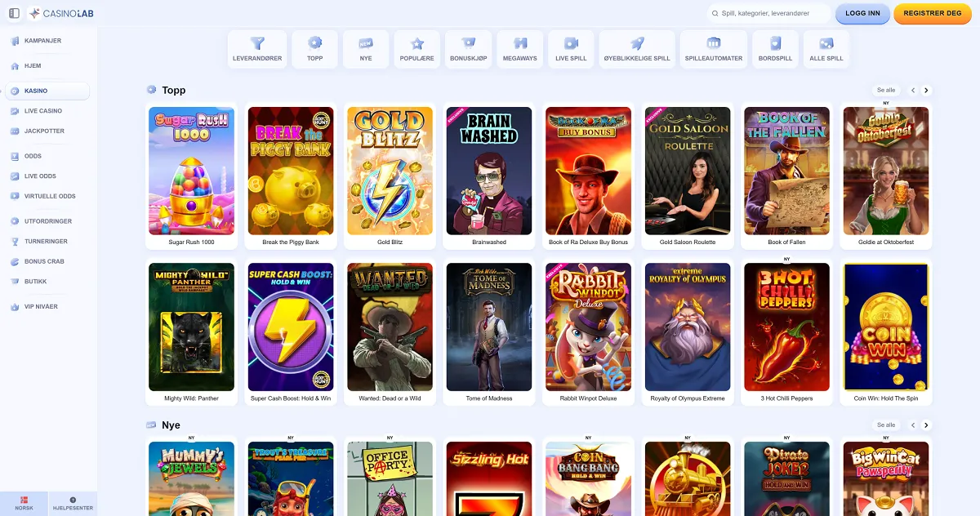Screen dimensions: 980x516
Task: Open the Turneringer trophy icon
Action: point(15,242)
